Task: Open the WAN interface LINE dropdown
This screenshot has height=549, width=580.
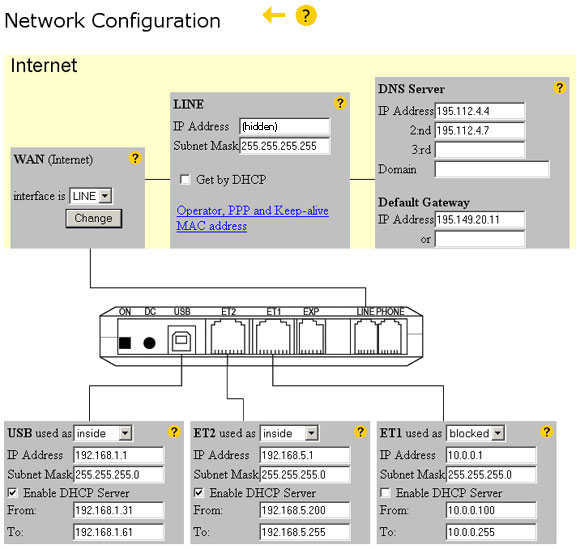Action: point(91,196)
